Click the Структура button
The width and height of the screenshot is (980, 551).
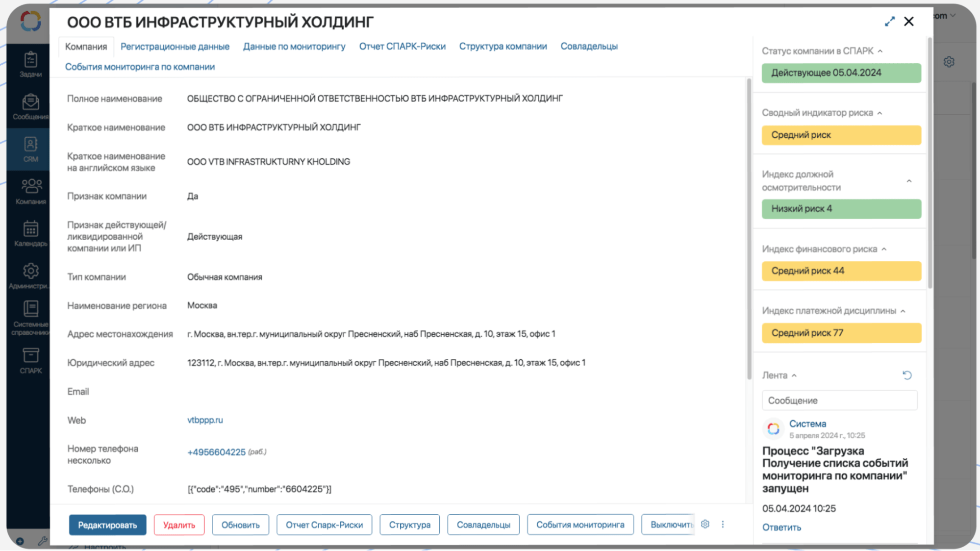[410, 525]
